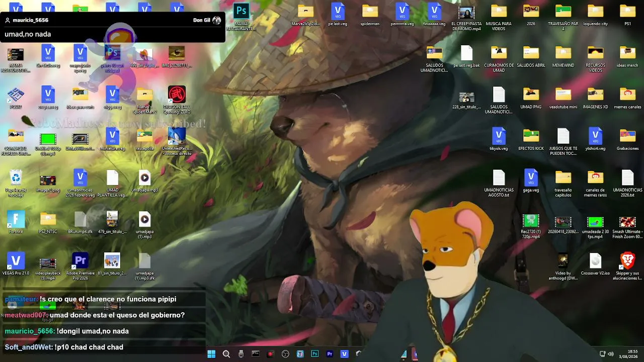
Task: Select VEGAS Pro 21.0 desktop shortcut
Action: (16, 266)
